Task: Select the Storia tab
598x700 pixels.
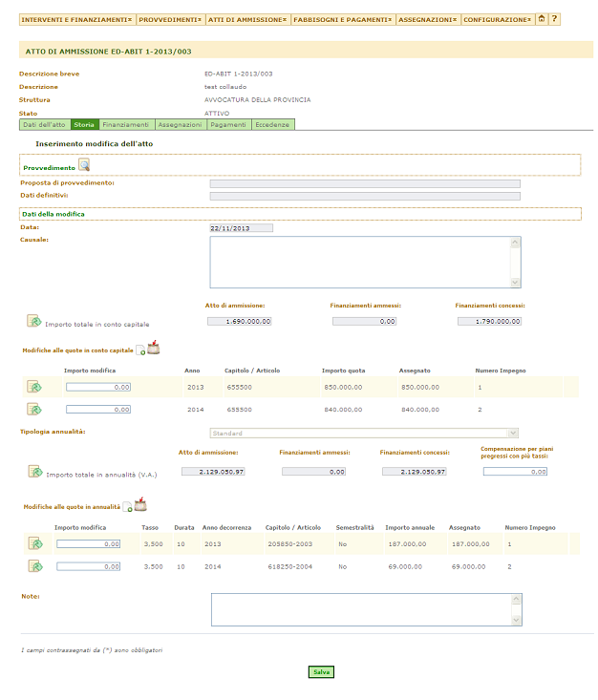Action: click(84, 125)
